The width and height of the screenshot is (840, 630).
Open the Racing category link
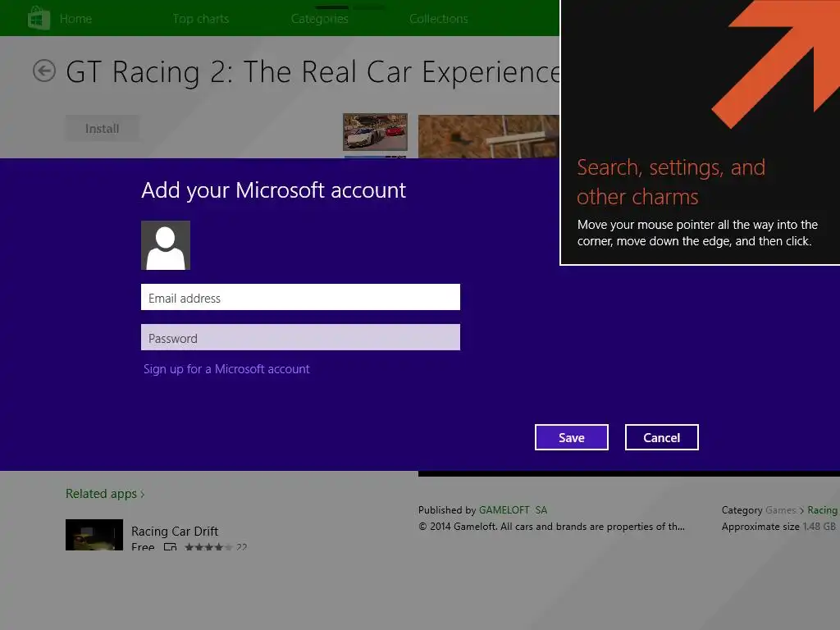822,510
